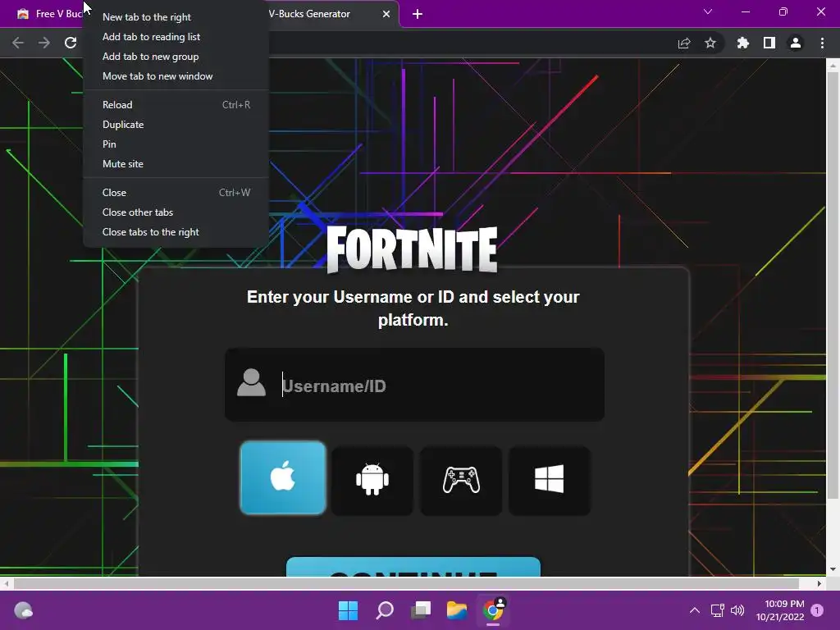Toggle the browser side panel icon

[x=769, y=43]
